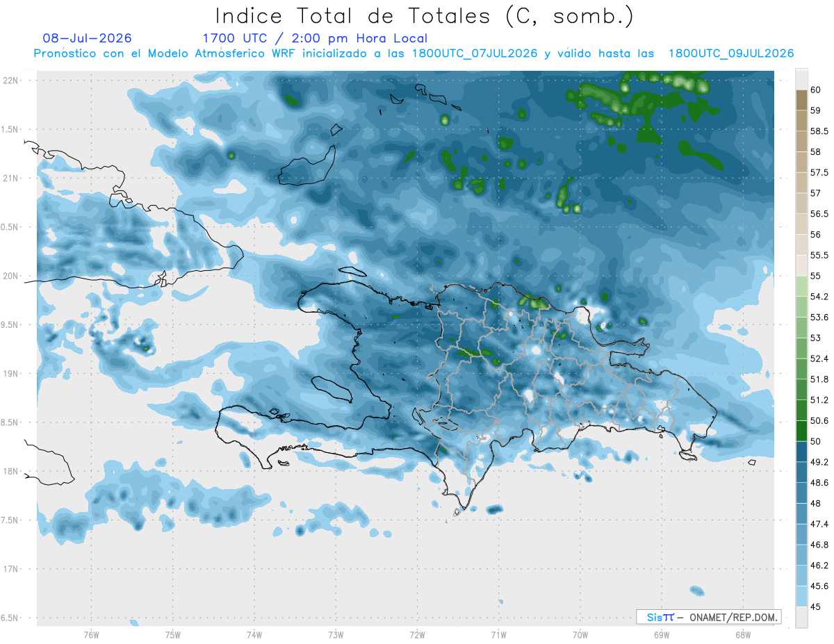Click the colorbar value 52.4
The image size is (834, 644).
pos(820,359)
